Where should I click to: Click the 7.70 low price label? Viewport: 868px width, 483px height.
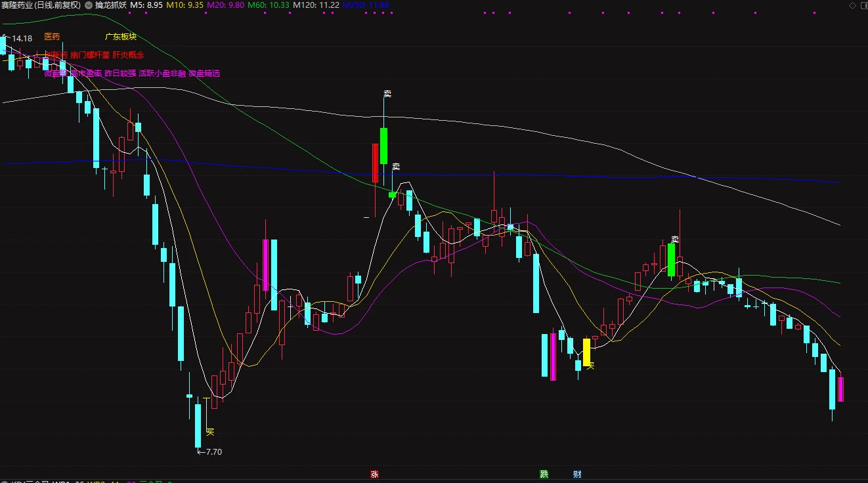[214, 451]
